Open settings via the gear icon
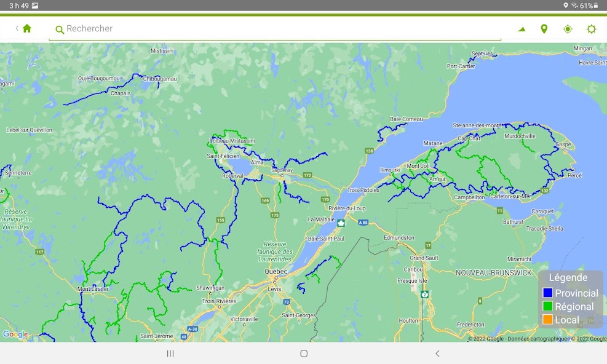This screenshot has height=364, width=607. (591, 29)
